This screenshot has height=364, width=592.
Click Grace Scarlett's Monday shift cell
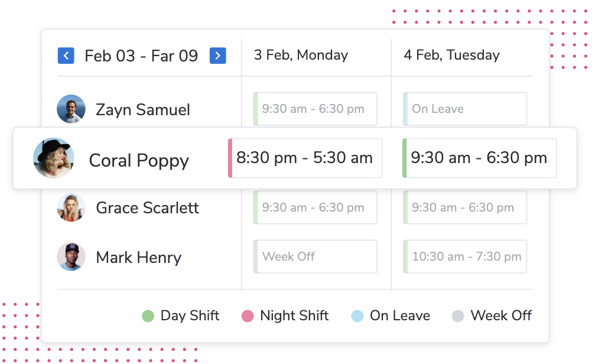tap(315, 207)
